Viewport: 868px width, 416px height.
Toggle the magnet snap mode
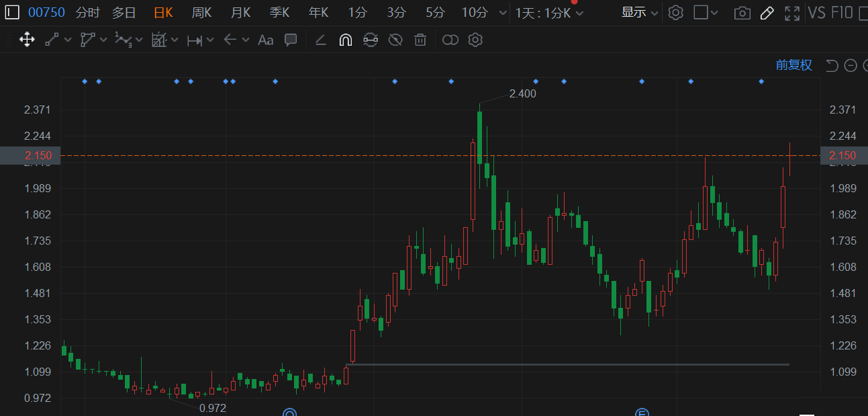(345, 40)
